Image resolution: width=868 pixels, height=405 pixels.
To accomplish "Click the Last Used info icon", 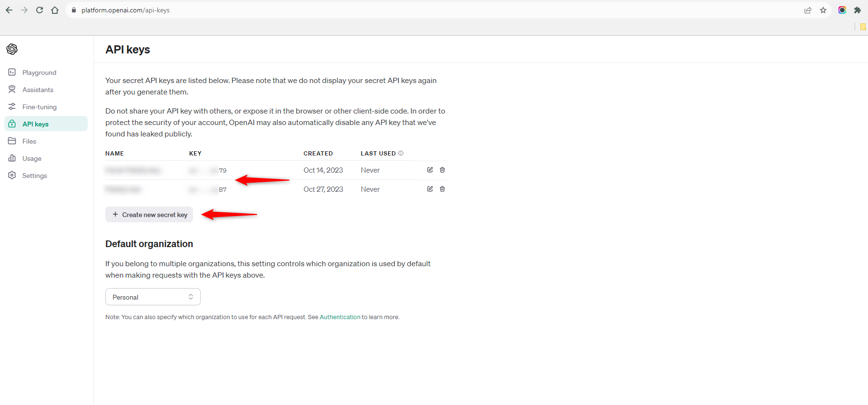I will point(401,153).
